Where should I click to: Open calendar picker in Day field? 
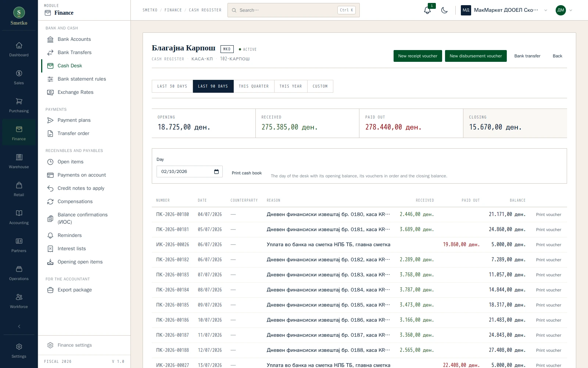(x=216, y=171)
